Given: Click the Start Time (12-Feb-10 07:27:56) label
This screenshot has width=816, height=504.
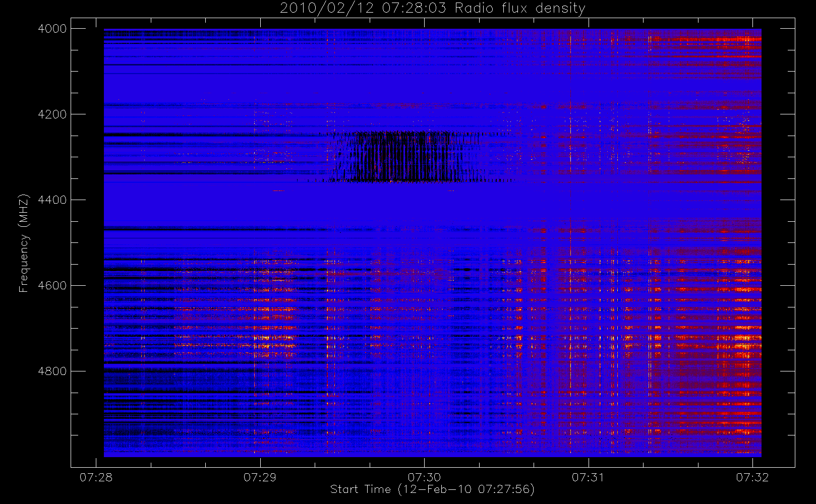Looking at the screenshot, I should click(432, 489).
